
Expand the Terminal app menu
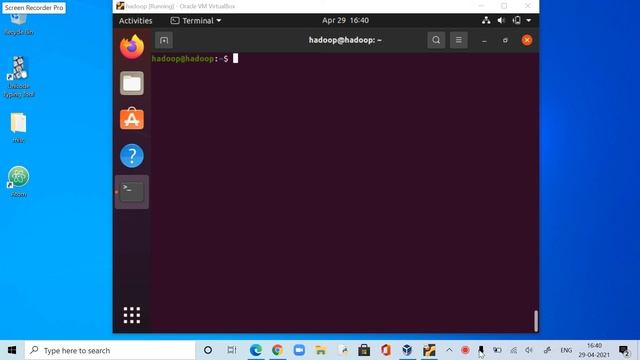(196, 20)
